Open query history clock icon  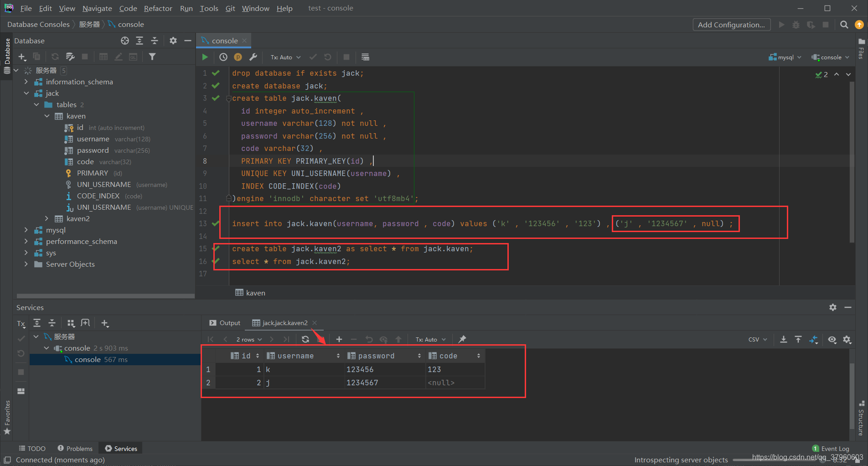[223, 57]
